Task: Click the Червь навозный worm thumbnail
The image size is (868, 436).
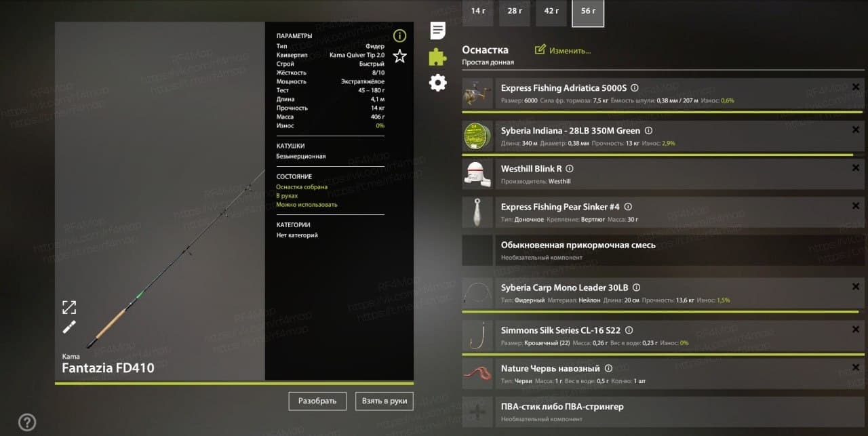Action: click(x=478, y=374)
